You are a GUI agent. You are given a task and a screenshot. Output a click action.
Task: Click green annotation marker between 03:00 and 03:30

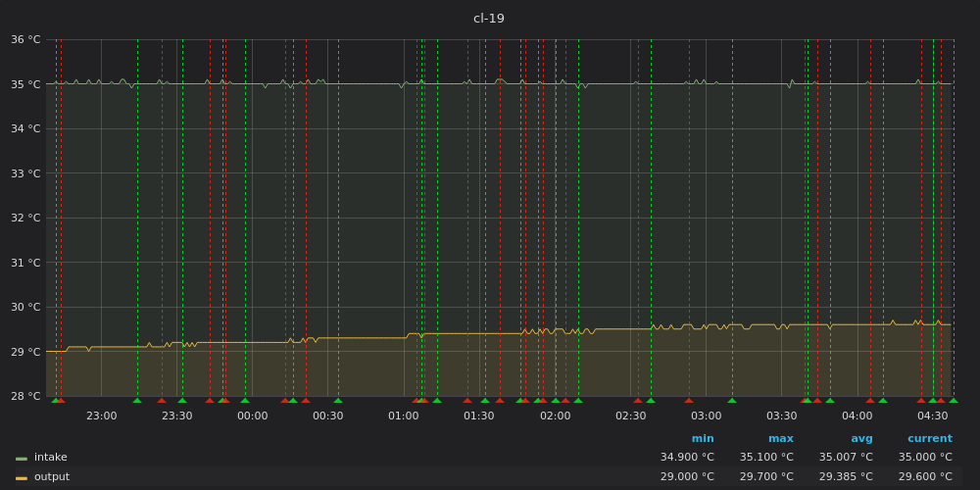click(732, 400)
